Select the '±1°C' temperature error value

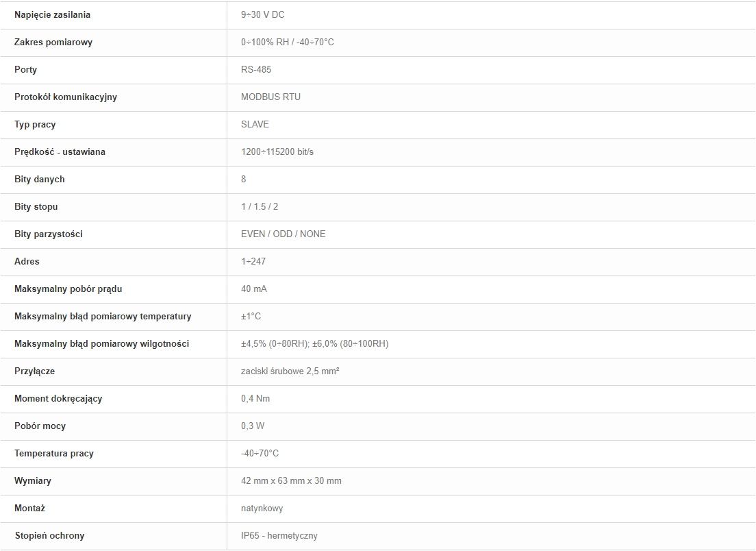point(251,317)
